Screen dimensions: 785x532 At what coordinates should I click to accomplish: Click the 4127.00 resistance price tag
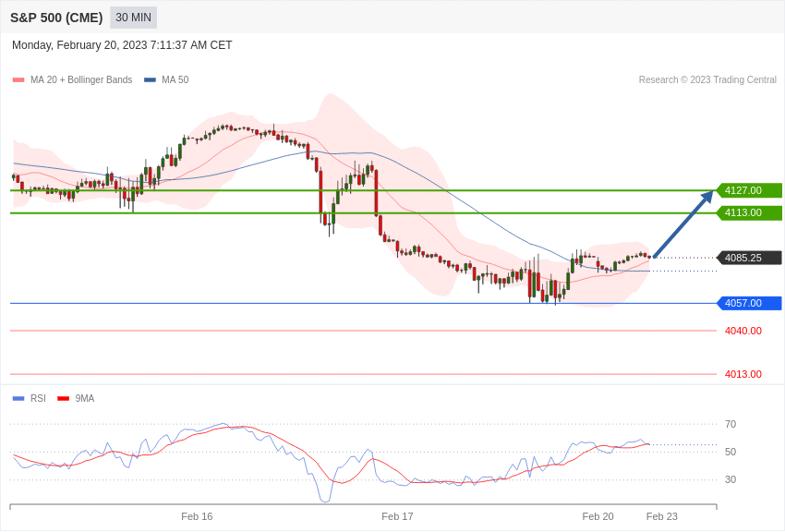click(750, 190)
